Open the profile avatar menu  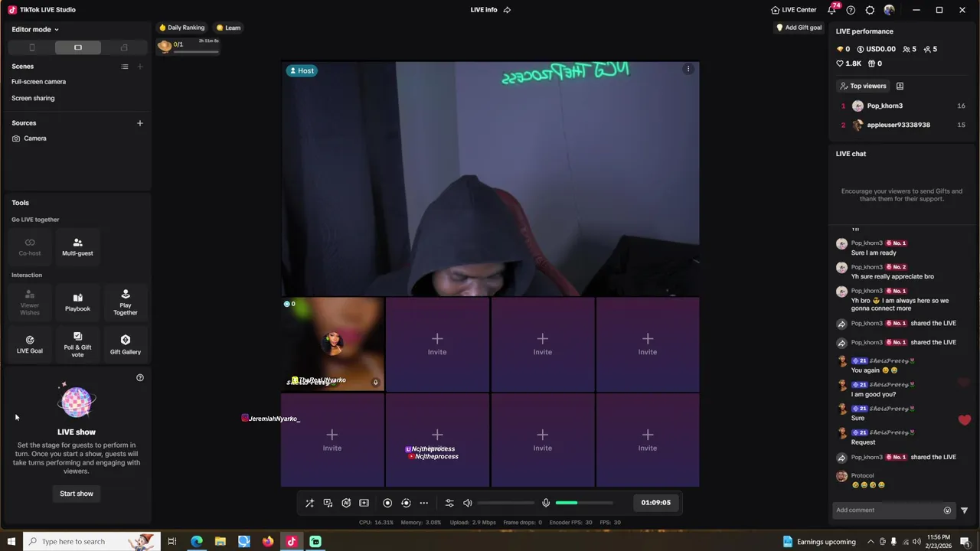(x=889, y=10)
